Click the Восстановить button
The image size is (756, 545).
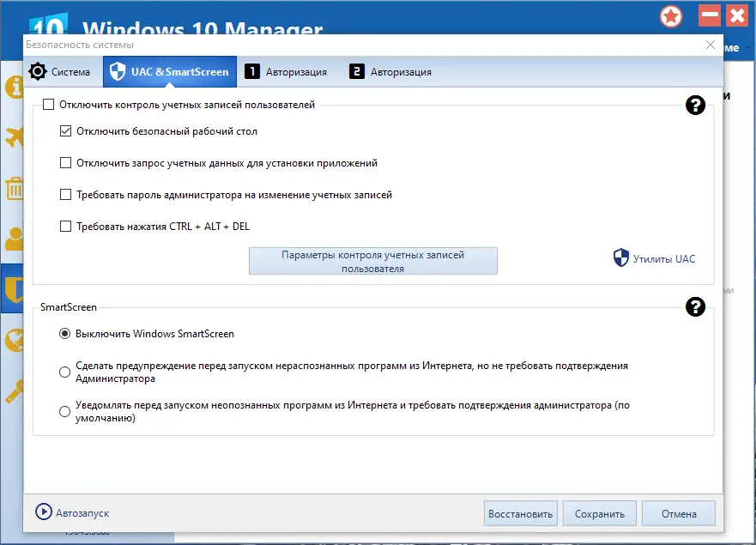(x=521, y=513)
